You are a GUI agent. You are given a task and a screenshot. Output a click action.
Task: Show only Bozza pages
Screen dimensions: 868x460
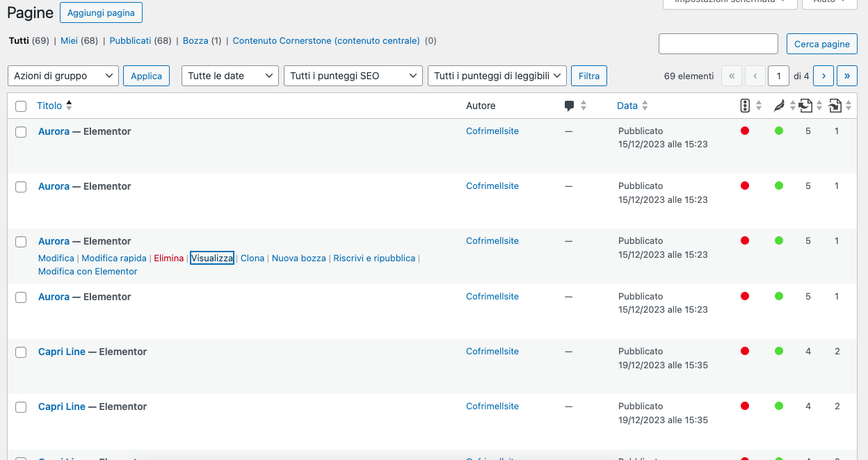pos(195,41)
